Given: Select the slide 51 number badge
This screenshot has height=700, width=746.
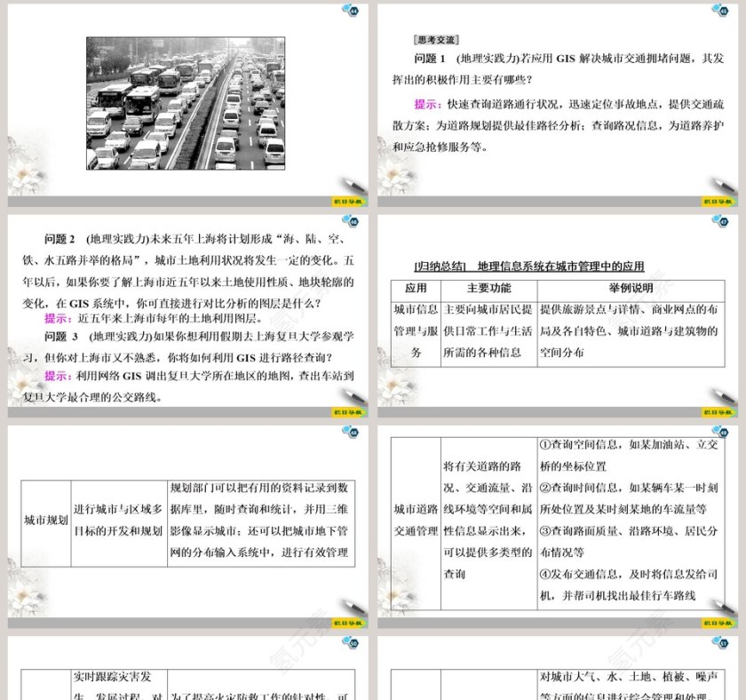Looking at the screenshot, I should tap(718, 643).
